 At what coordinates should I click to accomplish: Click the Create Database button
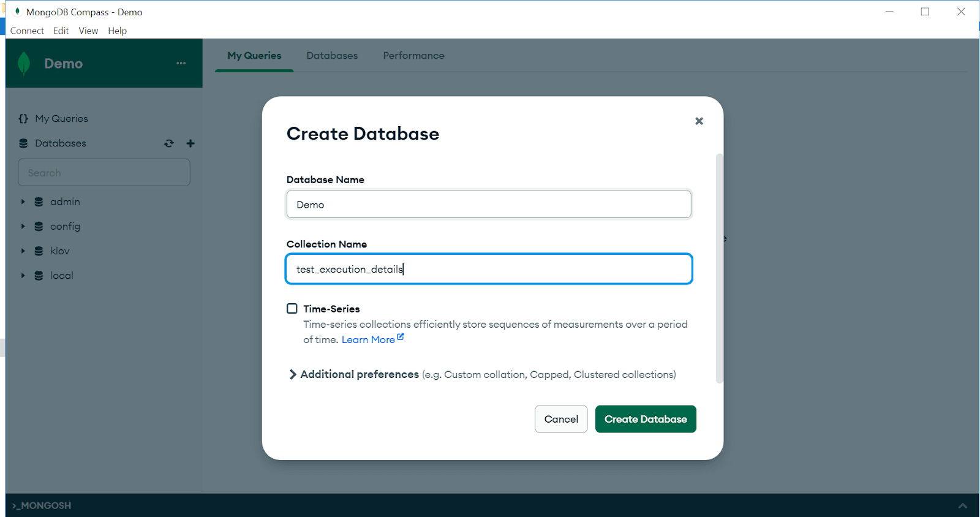coord(646,419)
